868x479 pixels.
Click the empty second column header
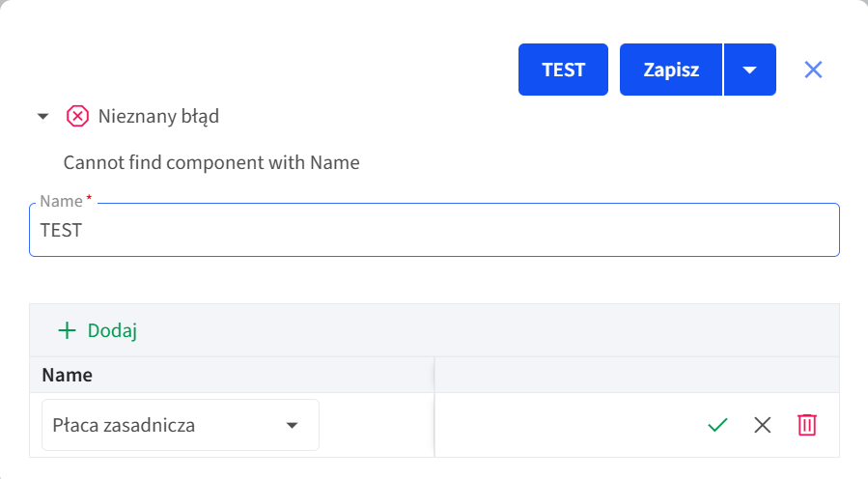click(x=637, y=375)
